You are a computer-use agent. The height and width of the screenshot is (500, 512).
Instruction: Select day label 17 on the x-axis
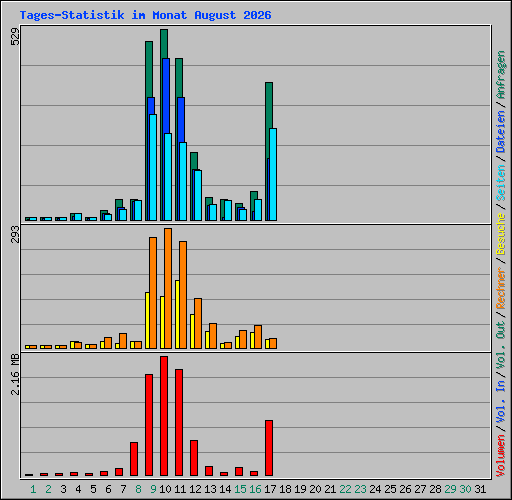pyautogui.click(x=270, y=489)
